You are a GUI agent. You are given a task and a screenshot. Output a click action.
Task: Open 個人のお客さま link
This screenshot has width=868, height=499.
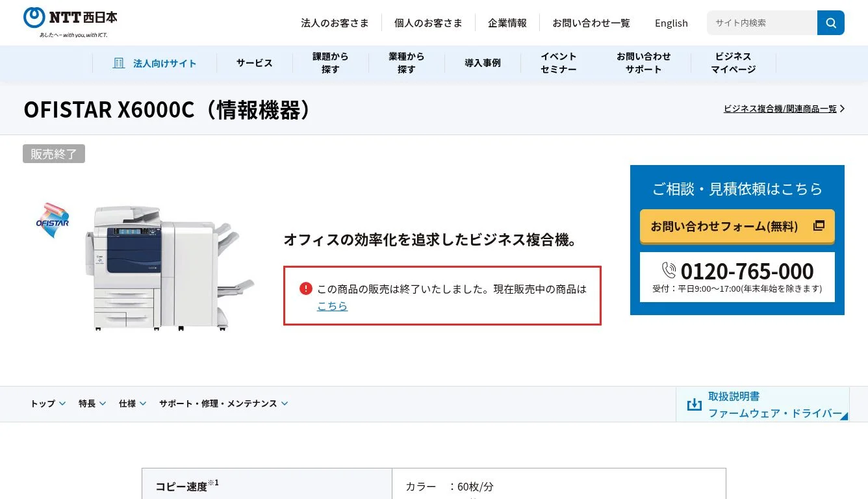[x=428, y=23]
